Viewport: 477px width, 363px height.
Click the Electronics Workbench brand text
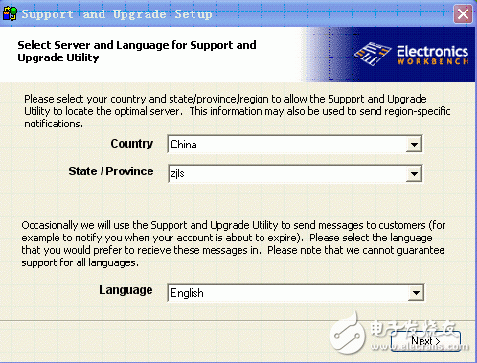coord(433,55)
